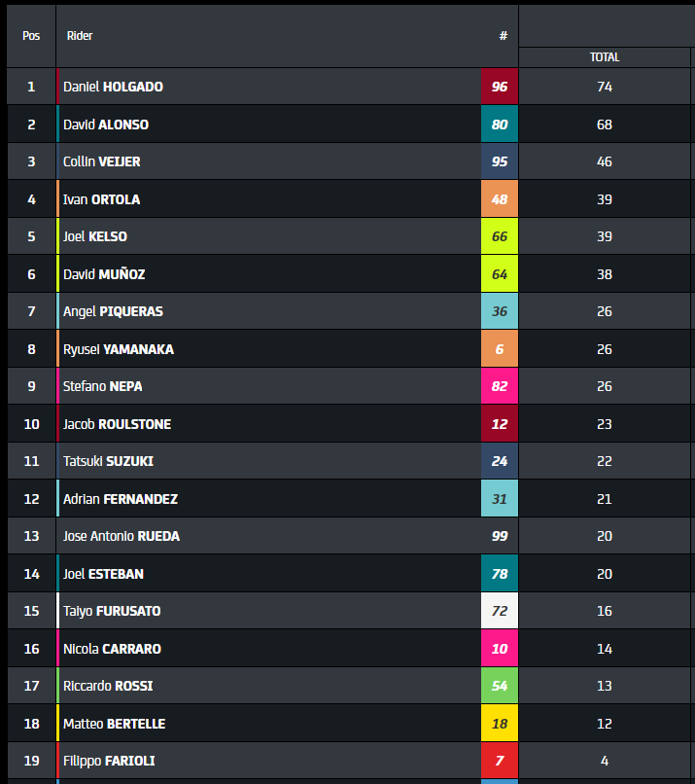Click the teal number 80 badge
This screenshot has width=695, height=784.
tap(500, 125)
